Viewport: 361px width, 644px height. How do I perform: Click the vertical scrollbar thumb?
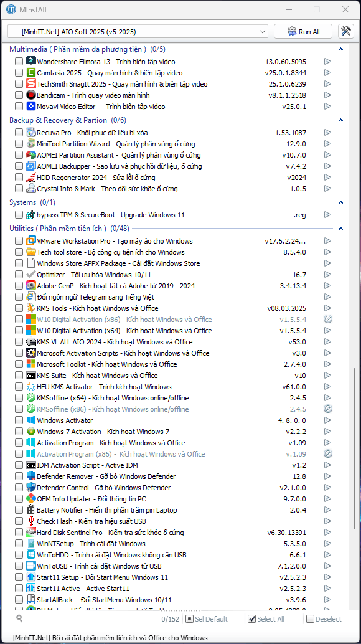[354, 449]
